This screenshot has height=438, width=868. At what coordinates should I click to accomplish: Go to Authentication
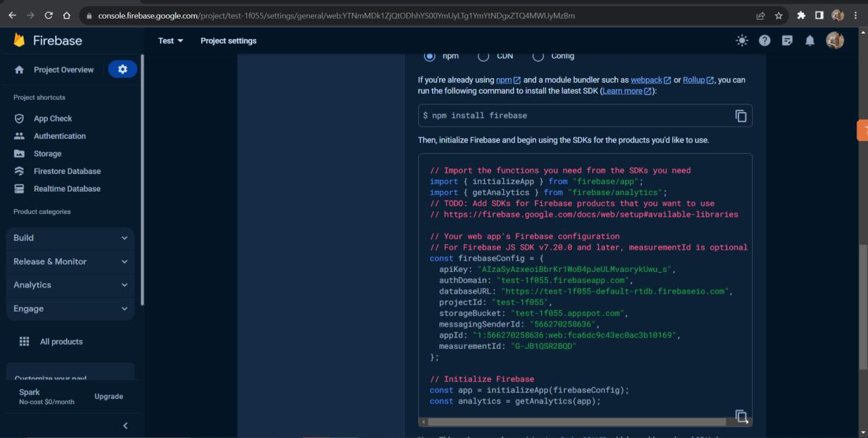coord(59,136)
